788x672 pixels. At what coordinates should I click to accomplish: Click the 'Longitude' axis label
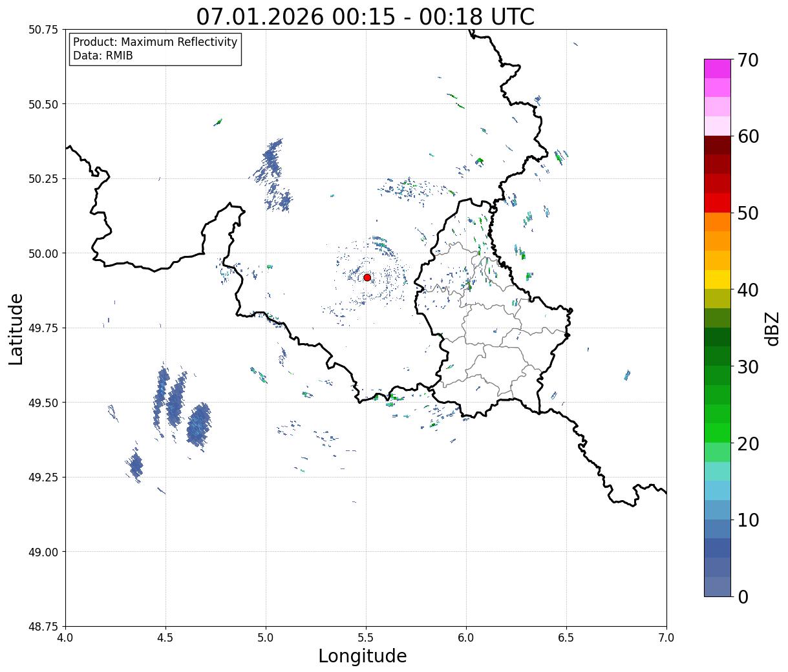[363, 656]
